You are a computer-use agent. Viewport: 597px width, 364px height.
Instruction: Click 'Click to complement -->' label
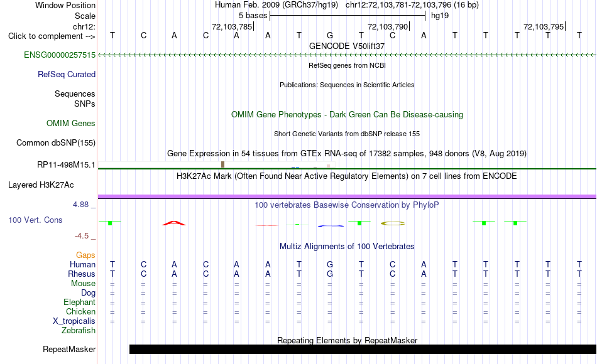coord(52,36)
